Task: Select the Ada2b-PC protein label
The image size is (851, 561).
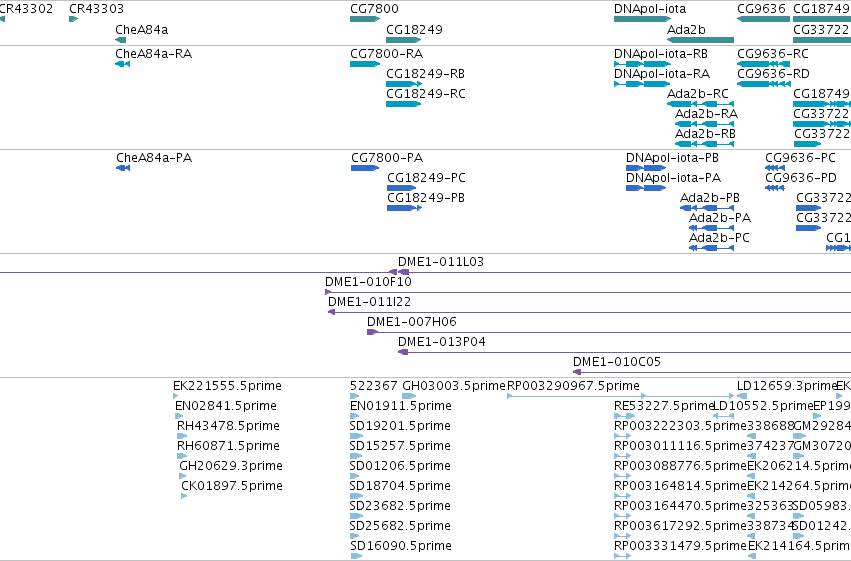Action: tap(720, 238)
